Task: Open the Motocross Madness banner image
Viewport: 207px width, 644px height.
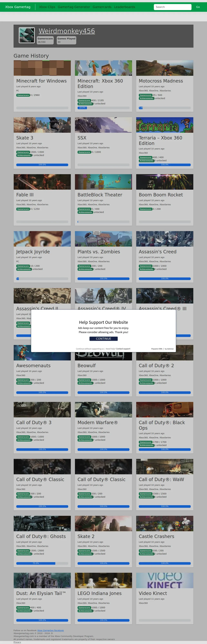Action: click(x=165, y=68)
